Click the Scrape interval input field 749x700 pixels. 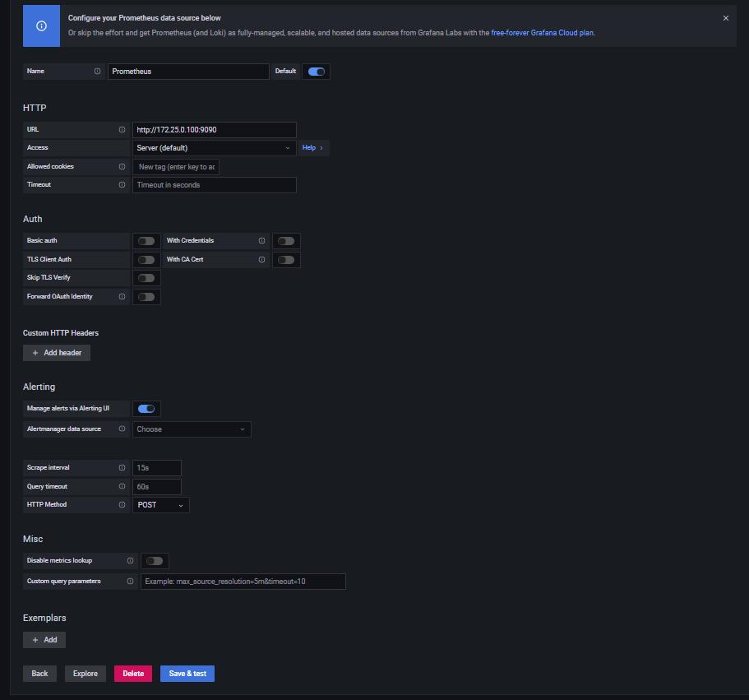tap(157, 468)
